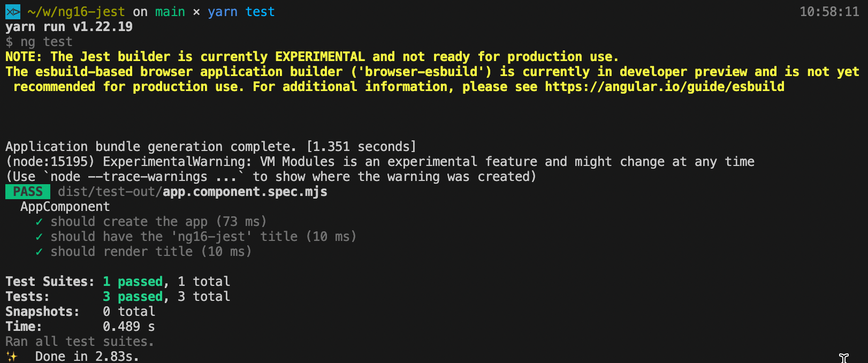The width and height of the screenshot is (868, 363).
Task: Click the 10:58:11 timestamp
Action: [829, 12]
